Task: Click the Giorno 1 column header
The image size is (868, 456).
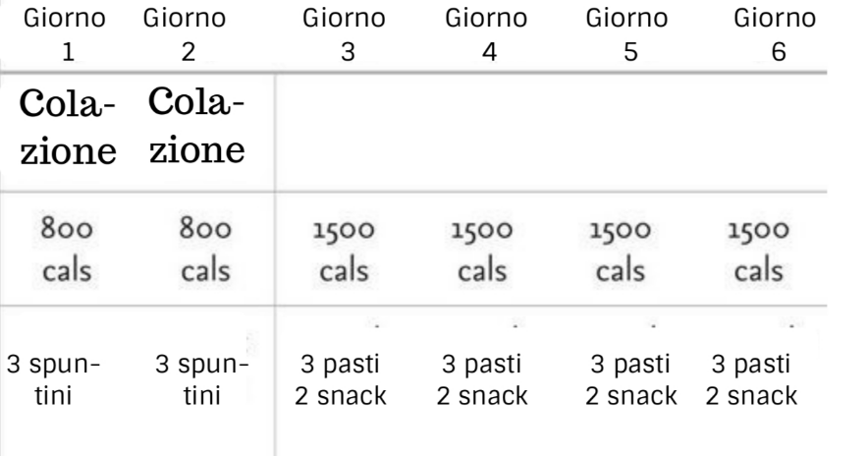Action: coord(69,34)
